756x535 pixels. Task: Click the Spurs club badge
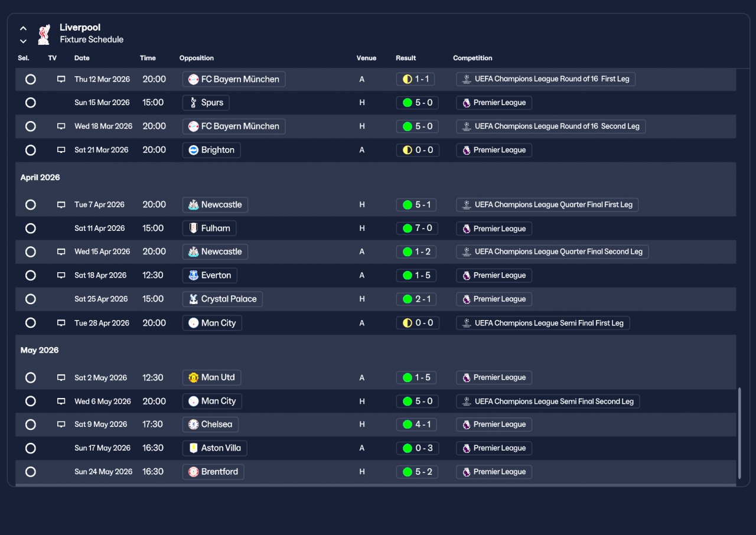pos(193,103)
